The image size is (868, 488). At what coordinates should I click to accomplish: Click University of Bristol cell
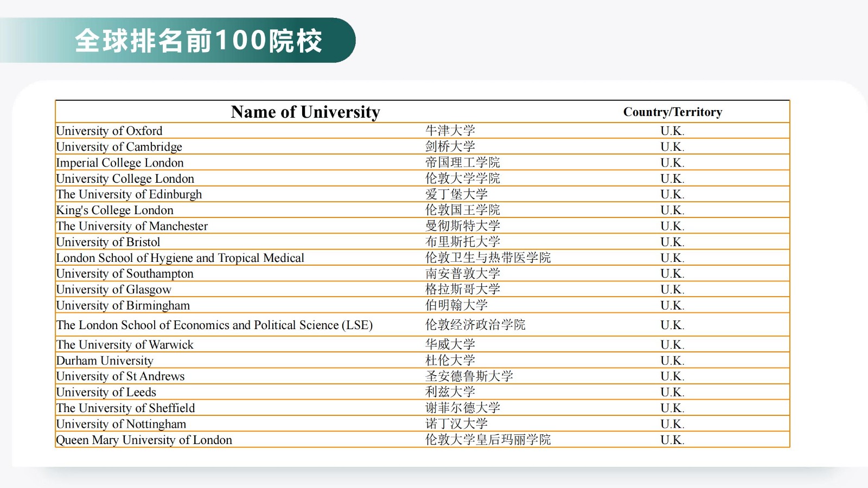pos(108,242)
